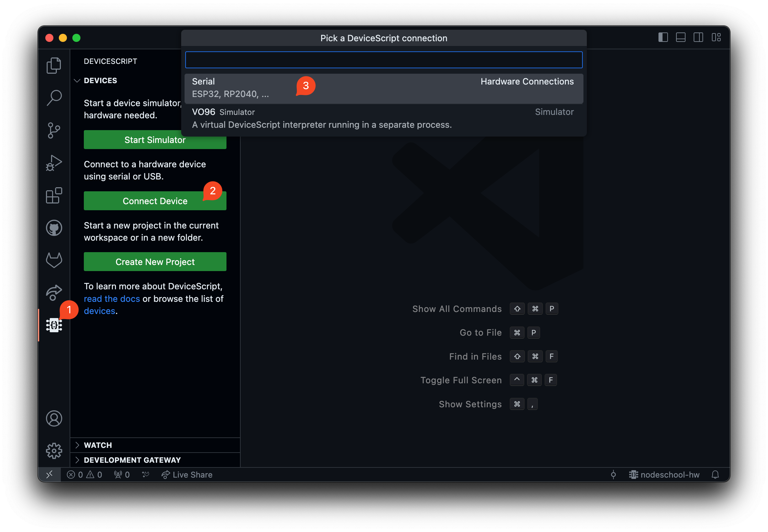Image resolution: width=768 pixels, height=532 pixels.
Task: Open the GitLab sidebar icon
Action: pos(54,260)
